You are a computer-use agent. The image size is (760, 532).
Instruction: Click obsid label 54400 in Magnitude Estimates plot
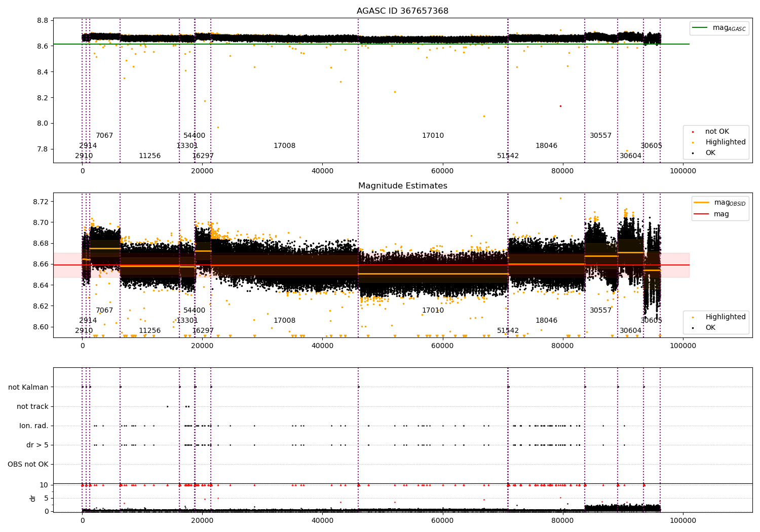[195, 311]
